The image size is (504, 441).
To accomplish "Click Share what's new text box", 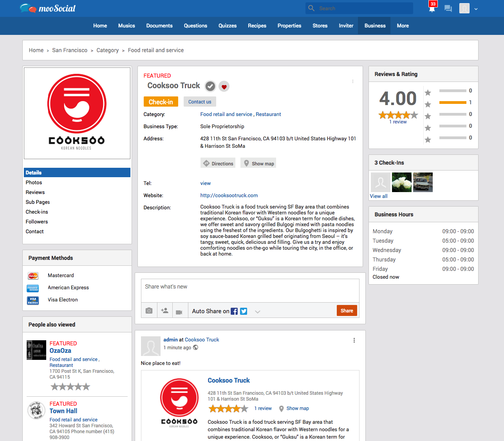I will click(250, 290).
